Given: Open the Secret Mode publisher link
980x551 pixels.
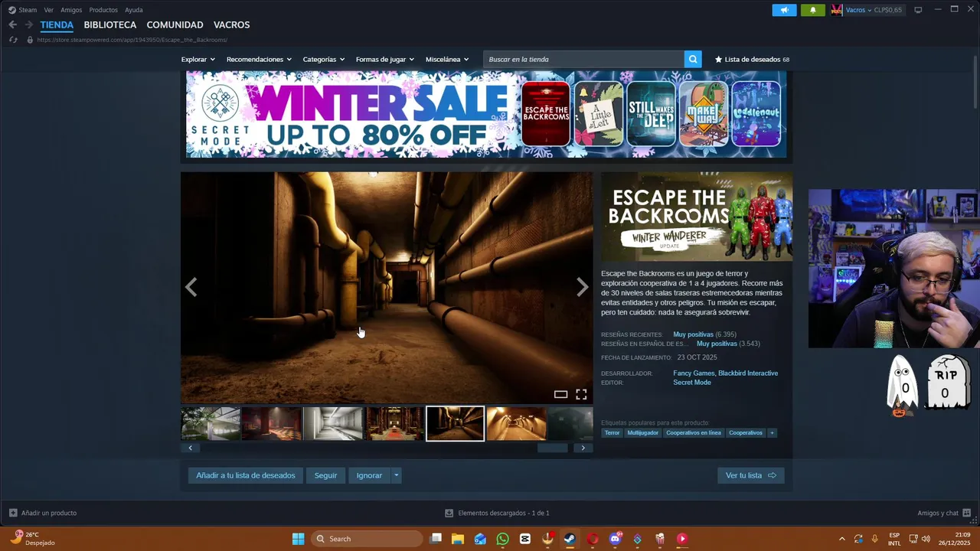Looking at the screenshot, I should (692, 383).
